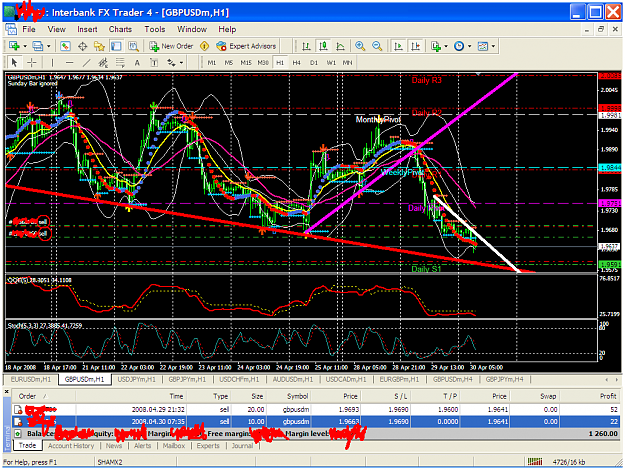Sort orders by Symbol column

tap(290, 396)
